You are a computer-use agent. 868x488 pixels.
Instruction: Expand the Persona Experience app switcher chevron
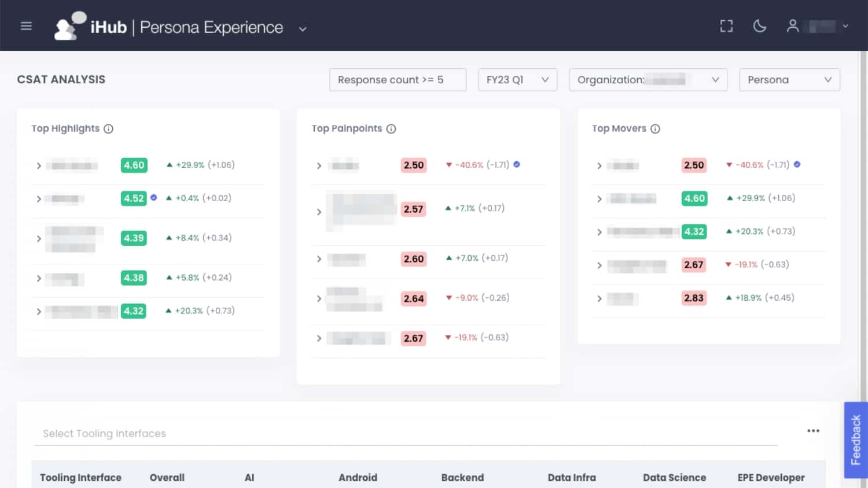tap(303, 29)
